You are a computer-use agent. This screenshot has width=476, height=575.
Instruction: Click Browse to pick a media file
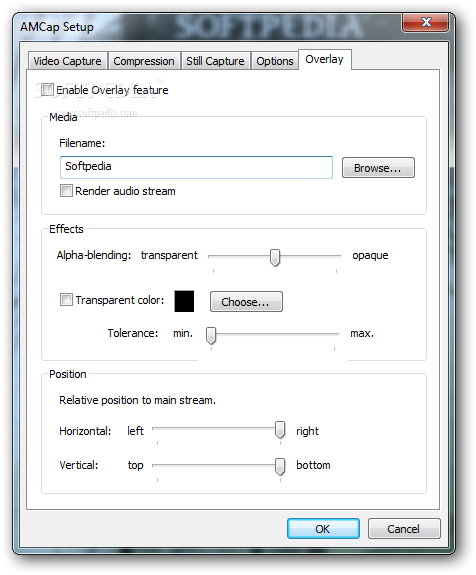[x=378, y=168]
